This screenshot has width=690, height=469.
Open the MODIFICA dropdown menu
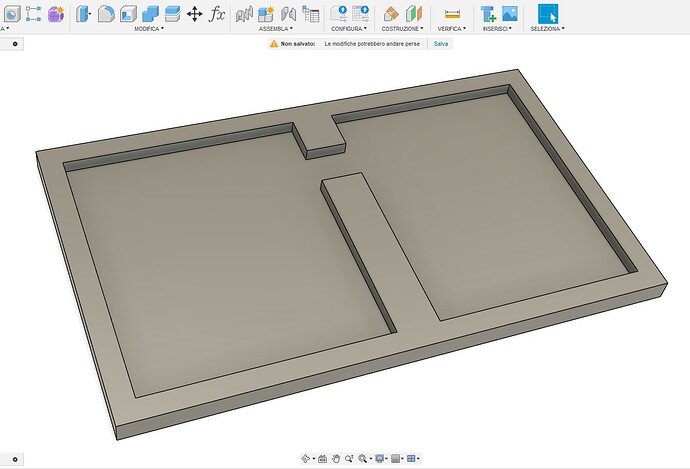tap(149, 29)
